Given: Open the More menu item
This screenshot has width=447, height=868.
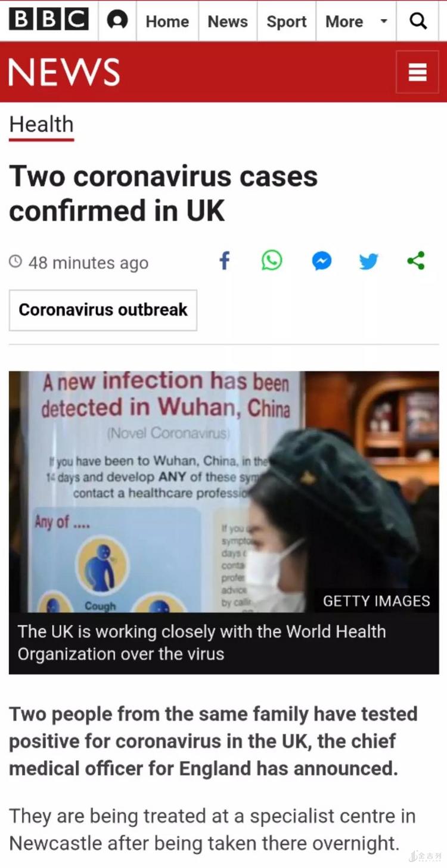Looking at the screenshot, I should click(x=344, y=21).
